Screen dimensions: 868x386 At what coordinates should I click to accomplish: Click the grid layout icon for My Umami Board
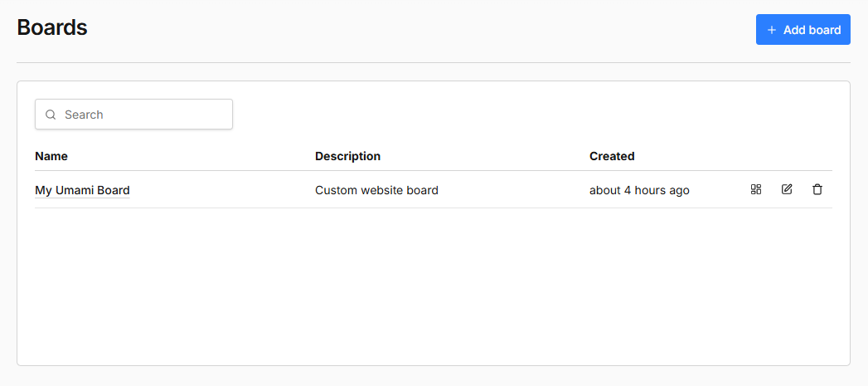tap(755, 189)
